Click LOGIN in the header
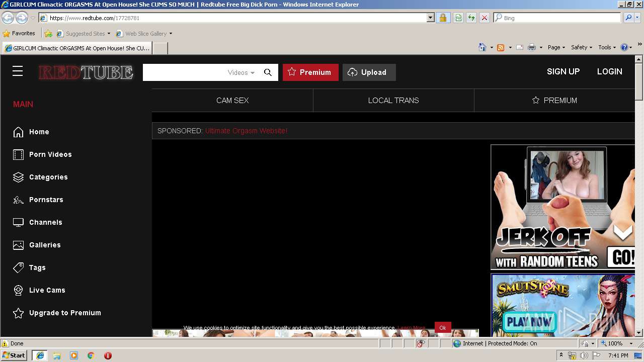The height and width of the screenshot is (362, 644). click(x=609, y=71)
